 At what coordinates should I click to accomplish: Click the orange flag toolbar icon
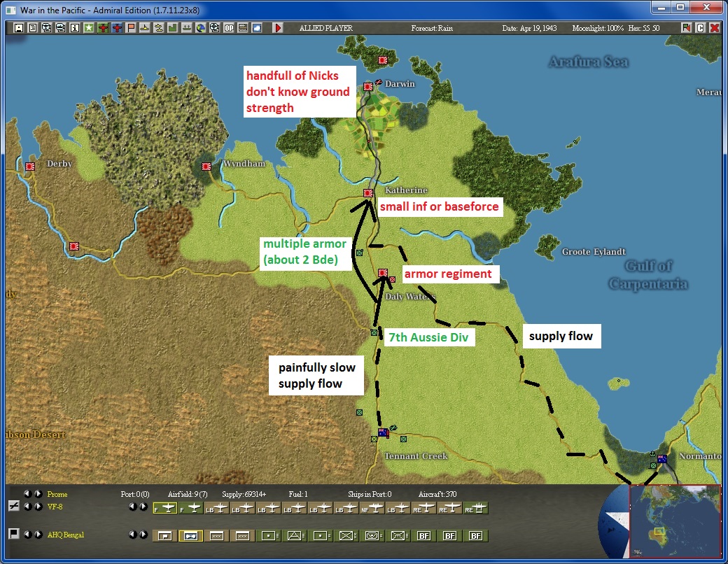click(x=131, y=28)
